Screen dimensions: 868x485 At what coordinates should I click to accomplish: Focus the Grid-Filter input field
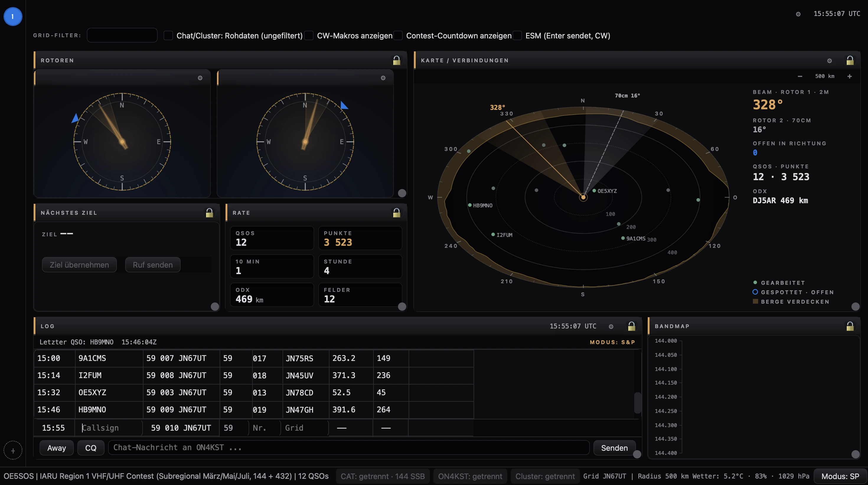[x=122, y=35]
